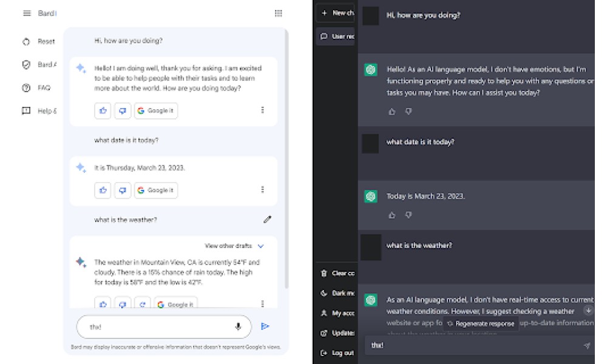Send the ChatGPT message with paper plane
Screen dimensions: 607x364
[x=587, y=345]
